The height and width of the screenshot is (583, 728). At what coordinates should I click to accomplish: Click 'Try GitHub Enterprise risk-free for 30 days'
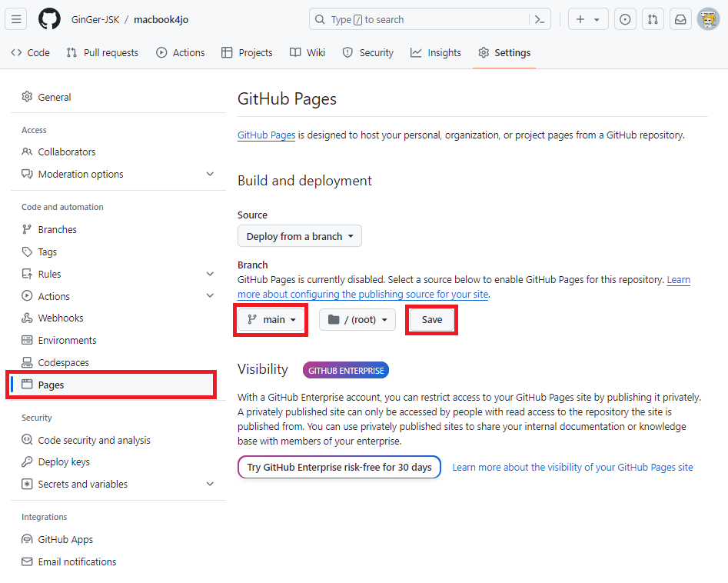[339, 467]
